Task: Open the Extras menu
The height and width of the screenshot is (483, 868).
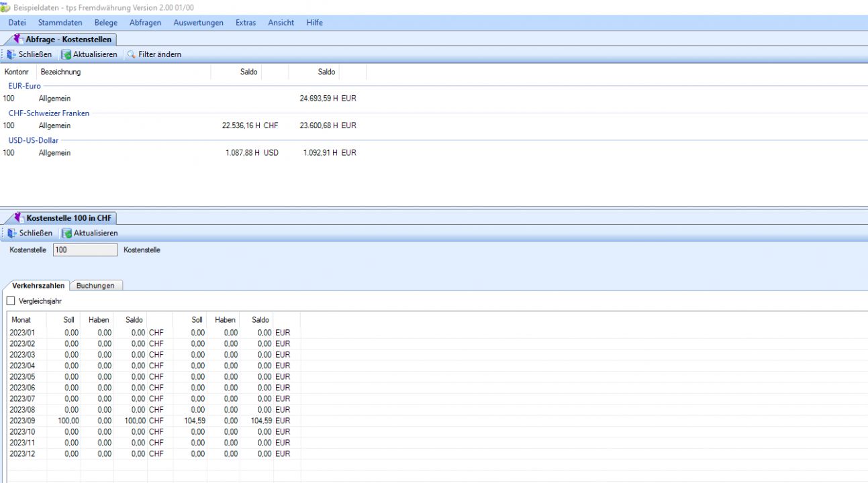Action: [245, 23]
